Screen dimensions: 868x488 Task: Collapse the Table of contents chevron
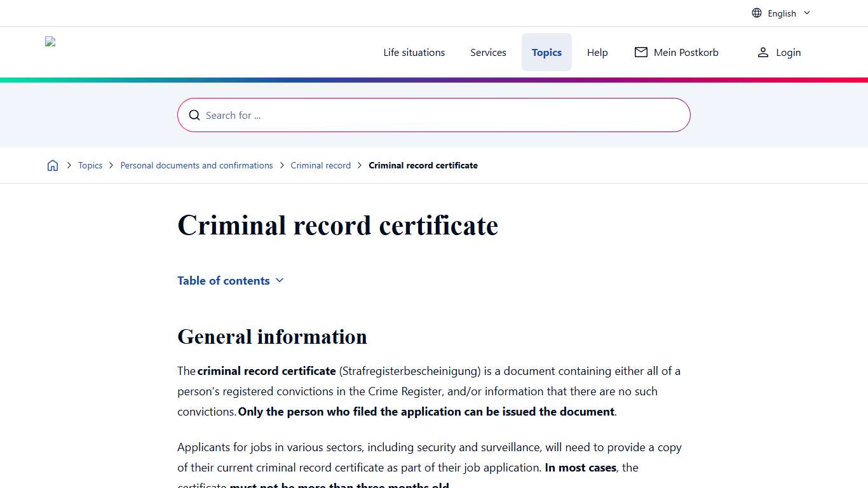(279, 280)
